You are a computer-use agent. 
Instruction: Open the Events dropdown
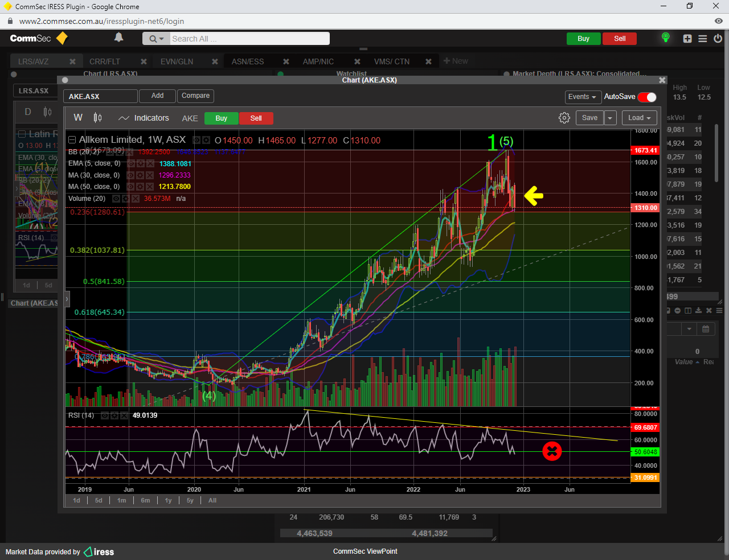(582, 97)
